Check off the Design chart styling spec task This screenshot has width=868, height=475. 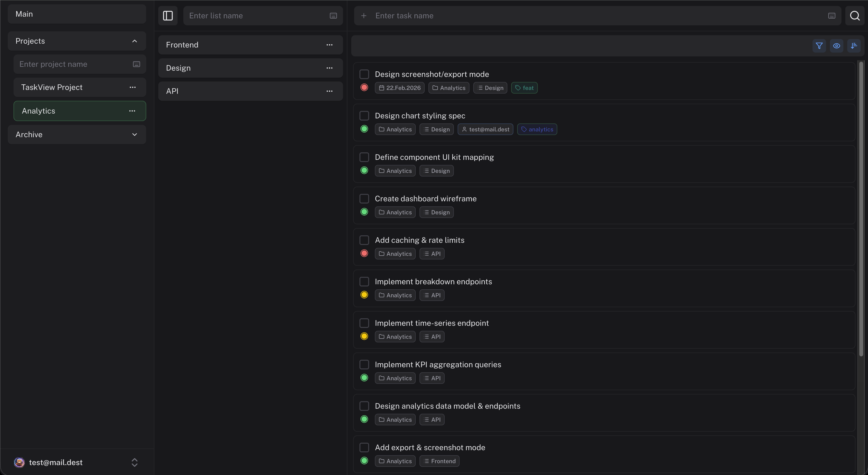point(364,115)
